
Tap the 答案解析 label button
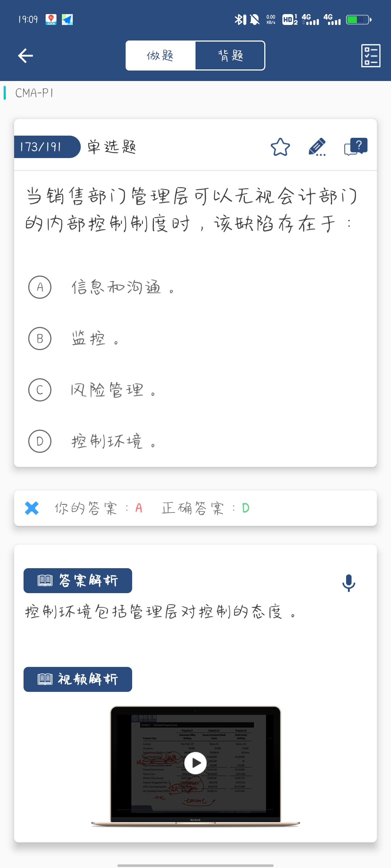point(78,580)
